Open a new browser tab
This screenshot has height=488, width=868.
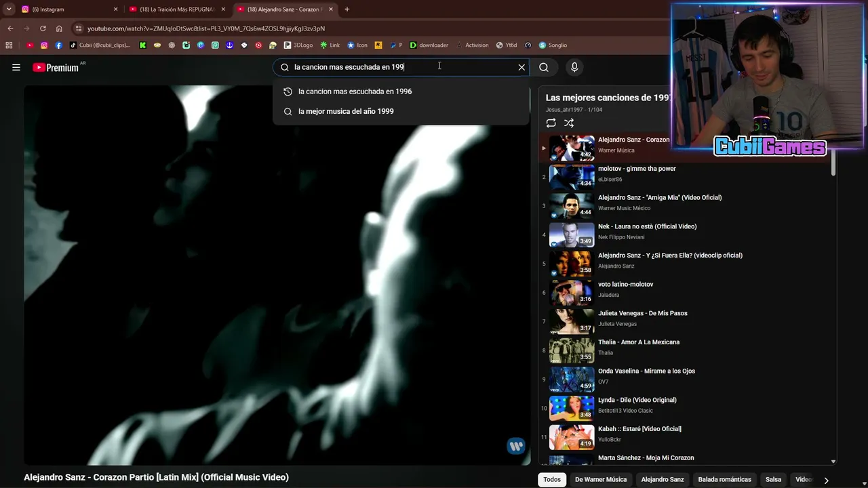click(x=347, y=9)
